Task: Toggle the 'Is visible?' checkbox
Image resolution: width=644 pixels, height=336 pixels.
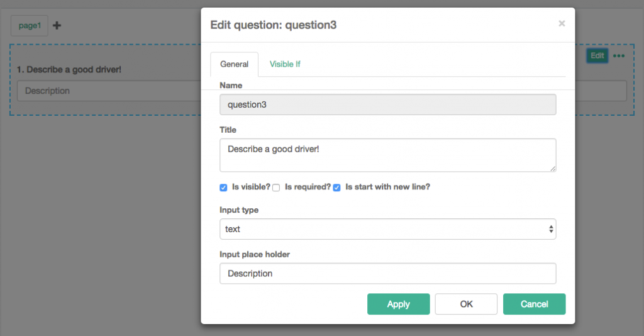Action: pos(223,188)
